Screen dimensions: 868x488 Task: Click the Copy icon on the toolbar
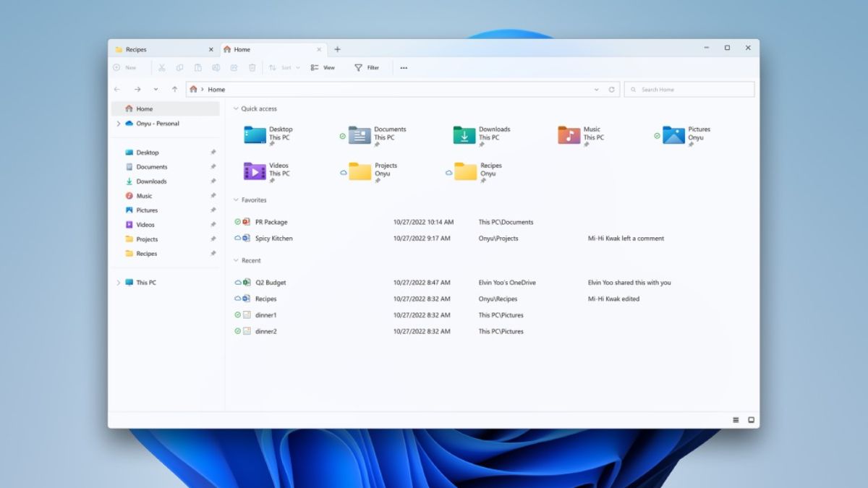point(179,67)
